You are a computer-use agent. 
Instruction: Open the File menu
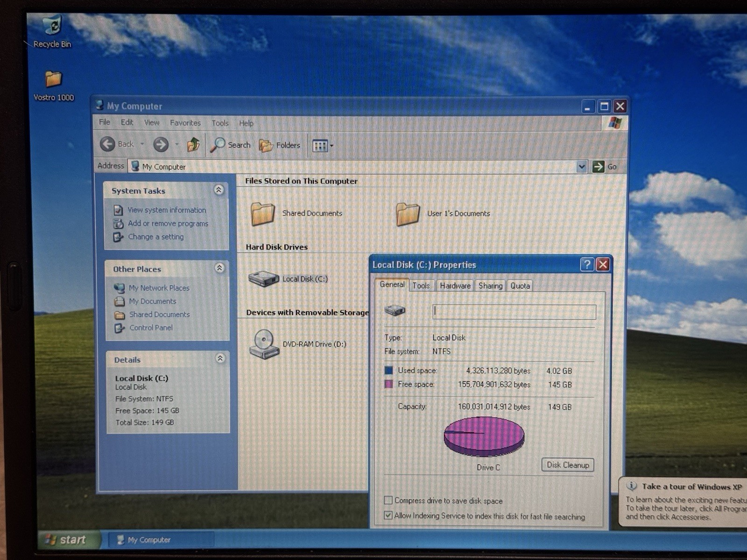tap(105, 122)
